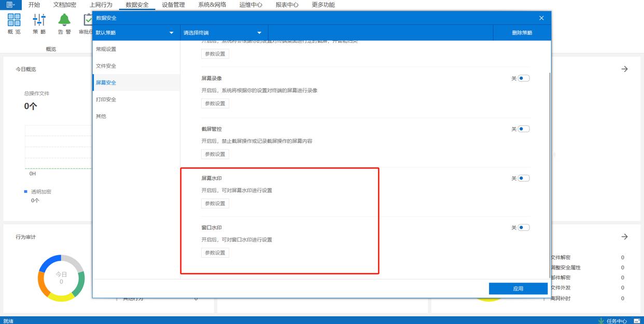Open 参数设置 under 窗口水印

[215, 253]
